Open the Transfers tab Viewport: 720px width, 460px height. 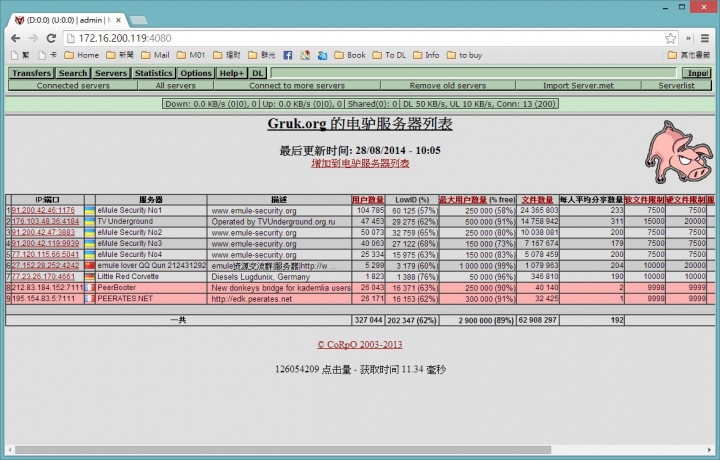click(x=31, y=73)
